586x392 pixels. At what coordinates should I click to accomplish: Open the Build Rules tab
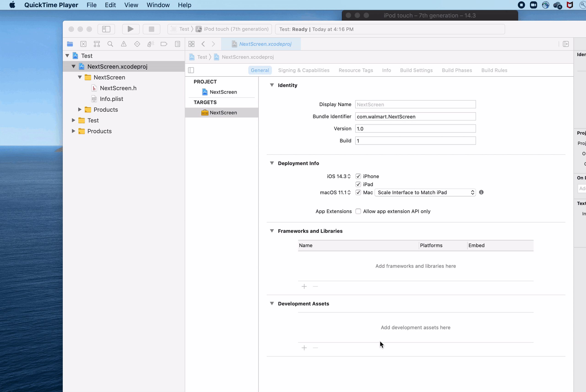coord(494,70)
